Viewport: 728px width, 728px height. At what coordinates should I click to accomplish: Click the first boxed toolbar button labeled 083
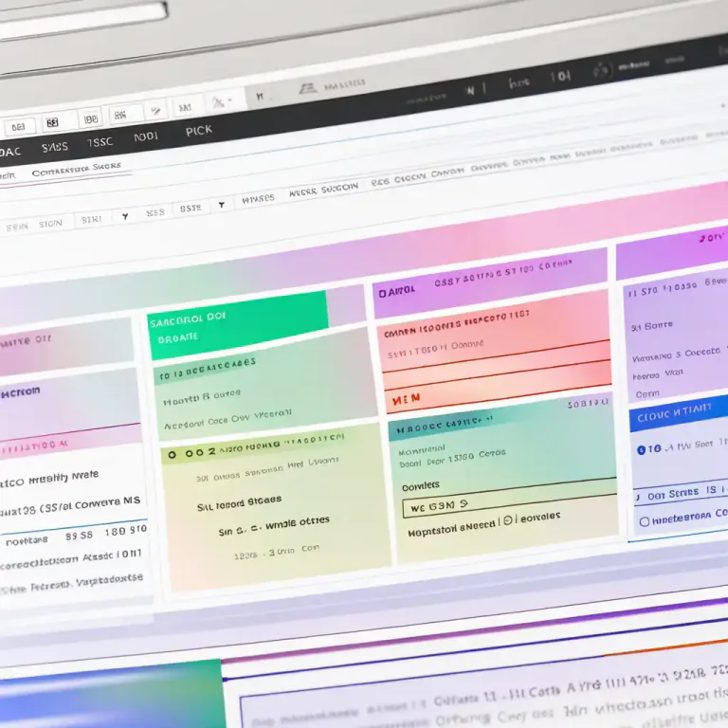[19, 127]
